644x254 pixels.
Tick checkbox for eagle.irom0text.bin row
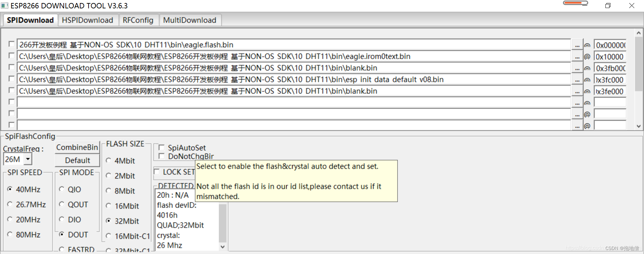(11, 56)
